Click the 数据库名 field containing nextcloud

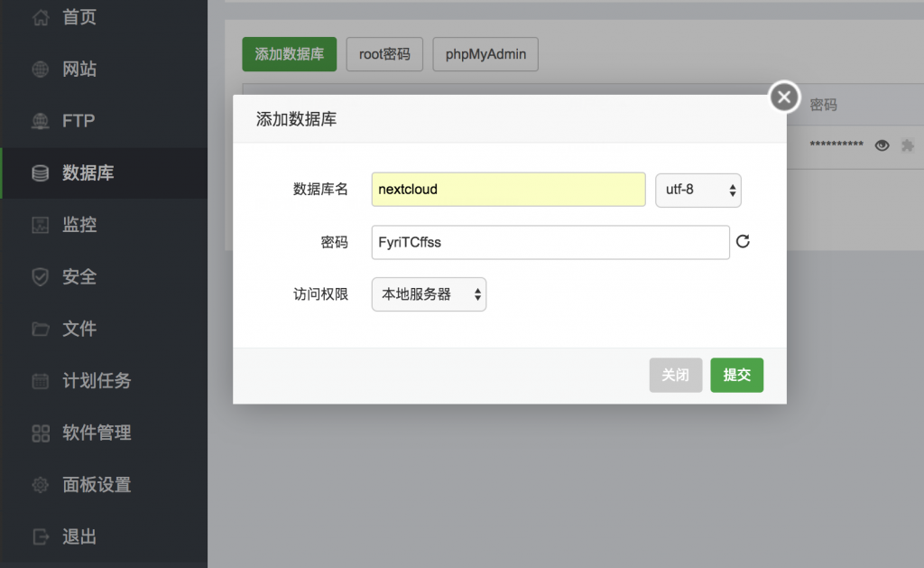509,190
